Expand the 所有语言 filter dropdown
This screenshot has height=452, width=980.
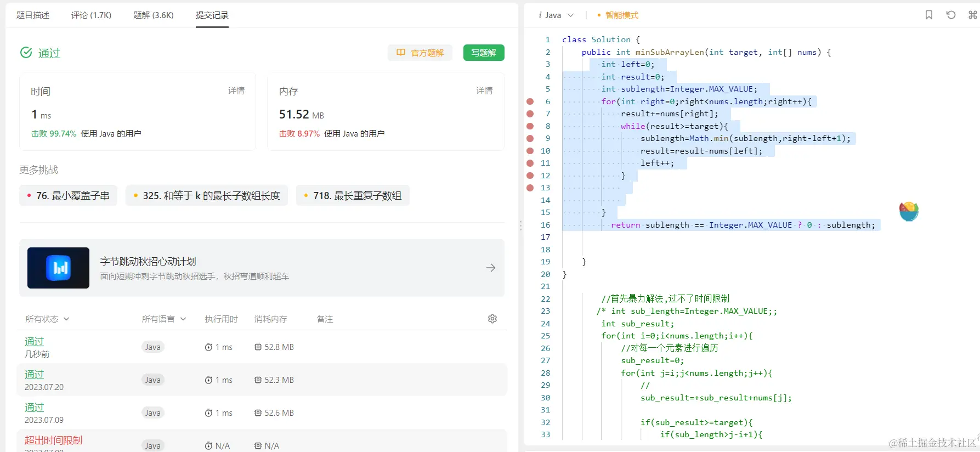pyautogui.click(x=164, y=319)
